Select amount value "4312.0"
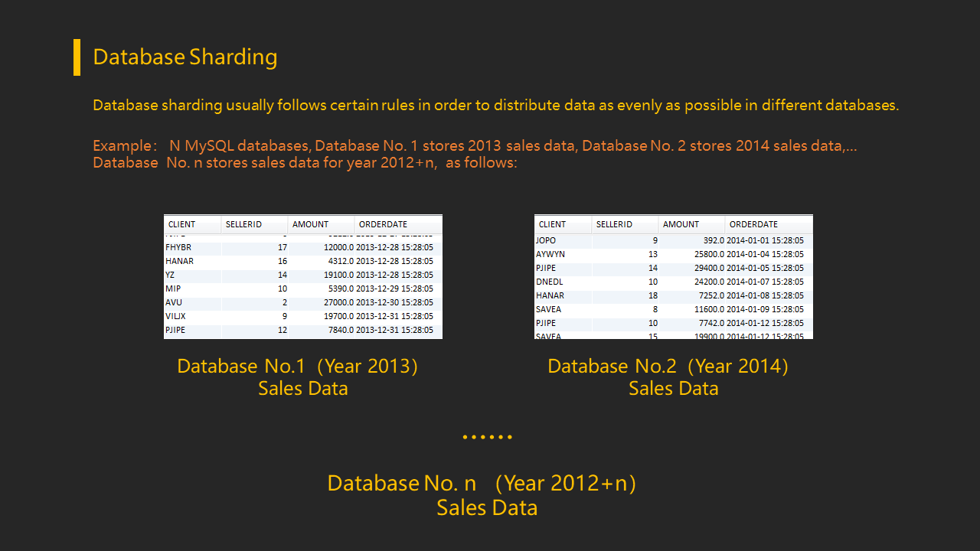980x551 pixels. (x=339, y=261)
